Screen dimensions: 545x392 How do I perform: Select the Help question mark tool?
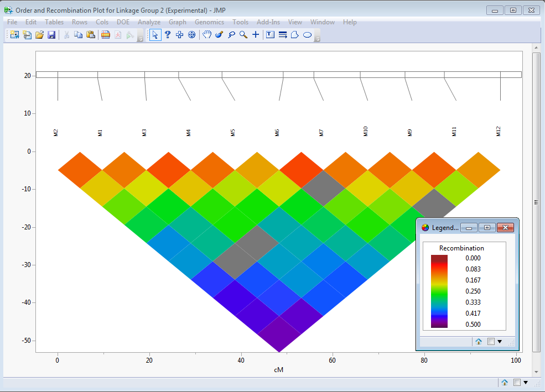[168, 35]
